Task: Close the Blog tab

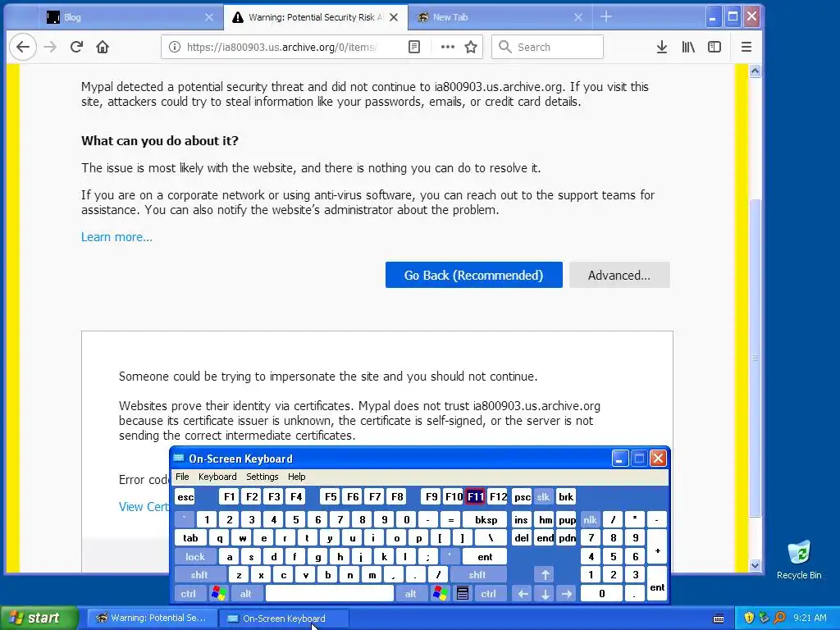Action: tap(209, 17)
